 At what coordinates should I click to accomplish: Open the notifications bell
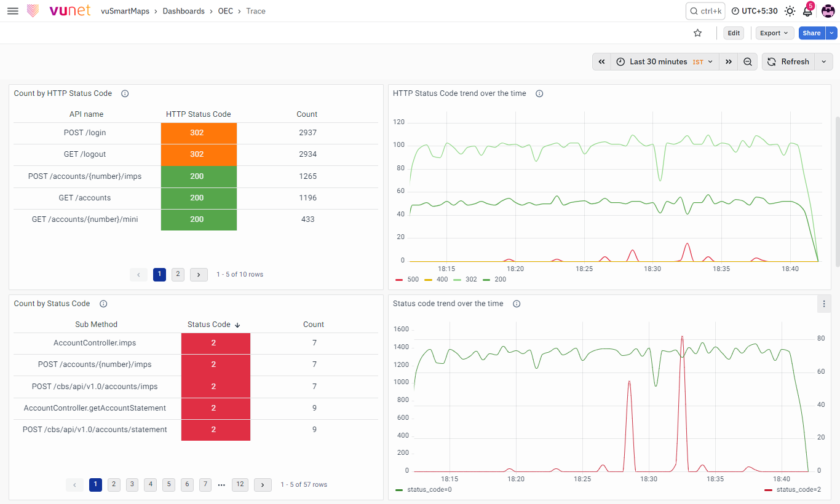pos(807,11)
